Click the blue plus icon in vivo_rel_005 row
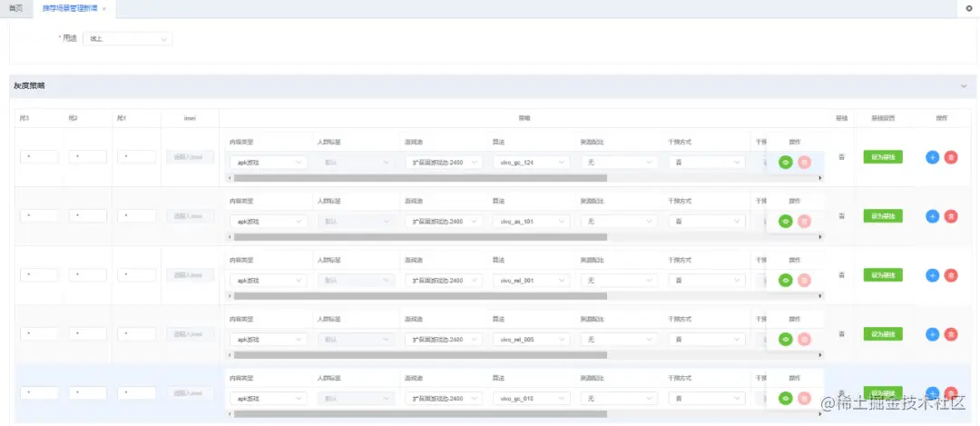Screen dimensions: 980x426 (932, 334)
